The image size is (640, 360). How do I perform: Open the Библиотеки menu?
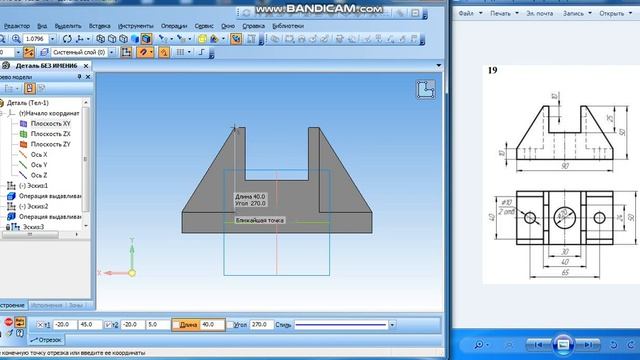[288, 26]
